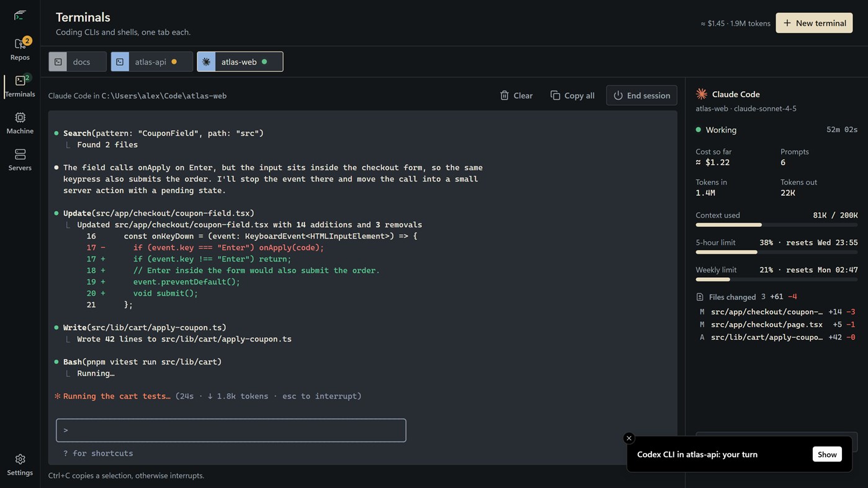Click the New terminal button
The image size is (868, 488).
click(x=814, y=23)
